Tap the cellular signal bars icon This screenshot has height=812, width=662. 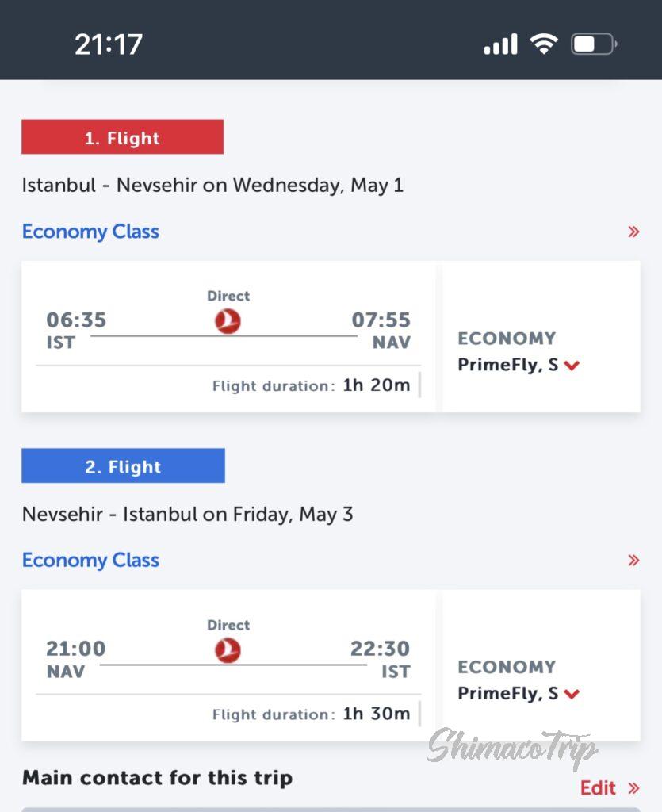[x=500, y=44]
